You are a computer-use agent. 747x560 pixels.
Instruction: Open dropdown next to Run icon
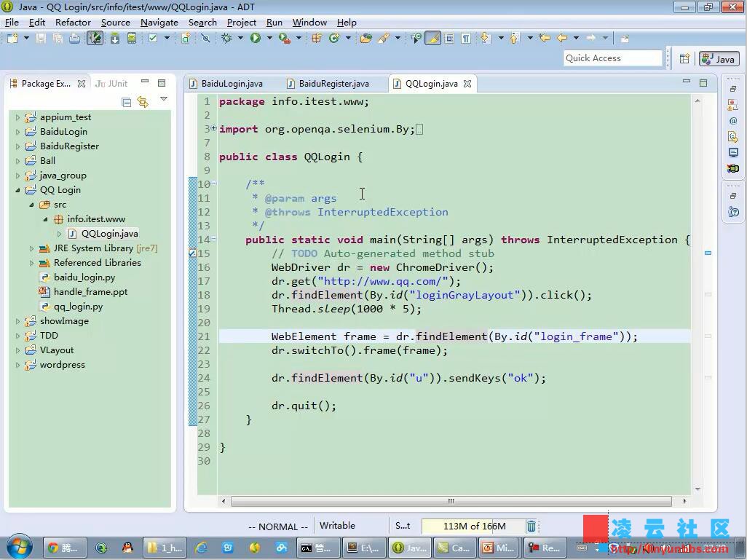tap(269, 38)
